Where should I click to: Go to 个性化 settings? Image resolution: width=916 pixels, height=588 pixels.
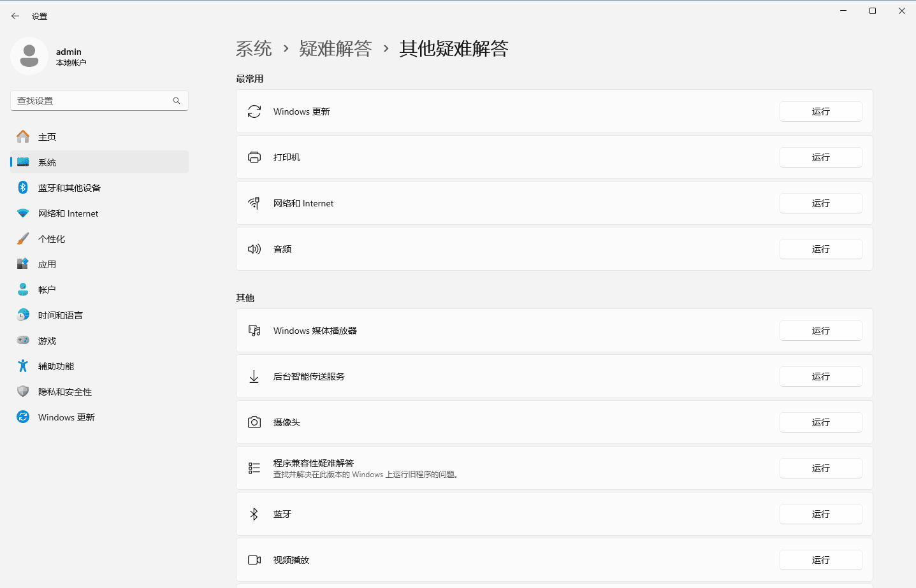coord(99,238)
